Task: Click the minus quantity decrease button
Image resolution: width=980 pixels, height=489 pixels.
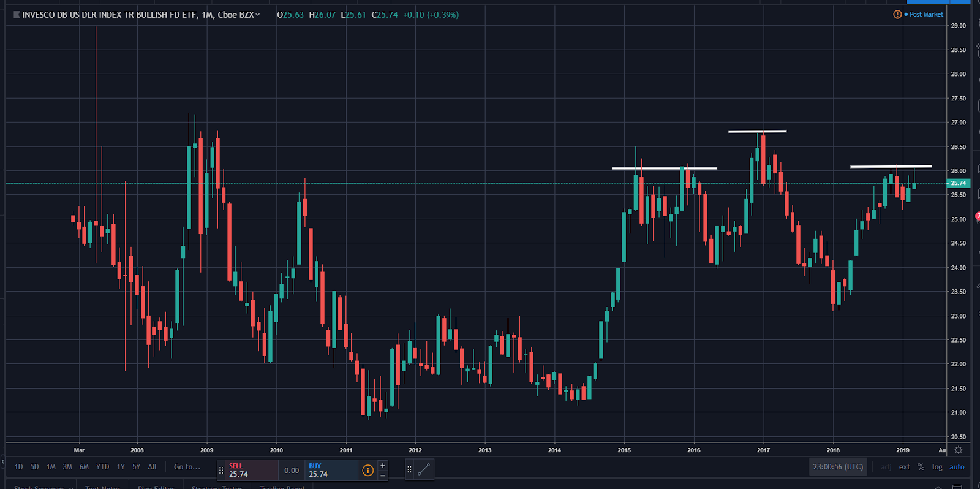Action: (x=383, y=476)
